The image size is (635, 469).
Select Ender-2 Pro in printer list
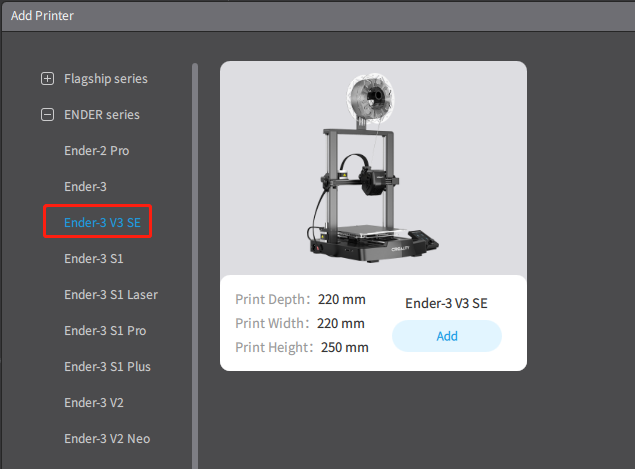[x=96, y=151]
